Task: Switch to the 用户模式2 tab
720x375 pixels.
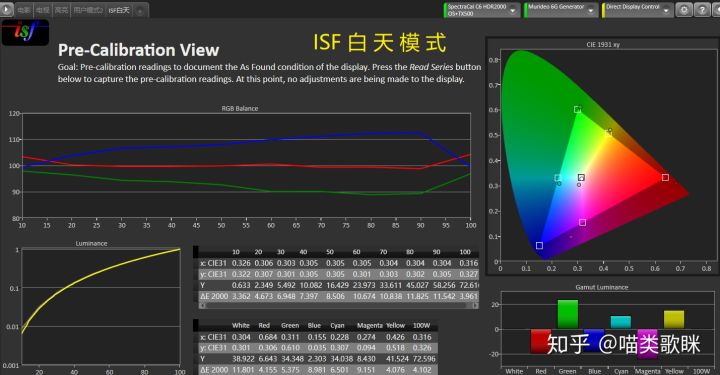Action: [x=88, y=10]
